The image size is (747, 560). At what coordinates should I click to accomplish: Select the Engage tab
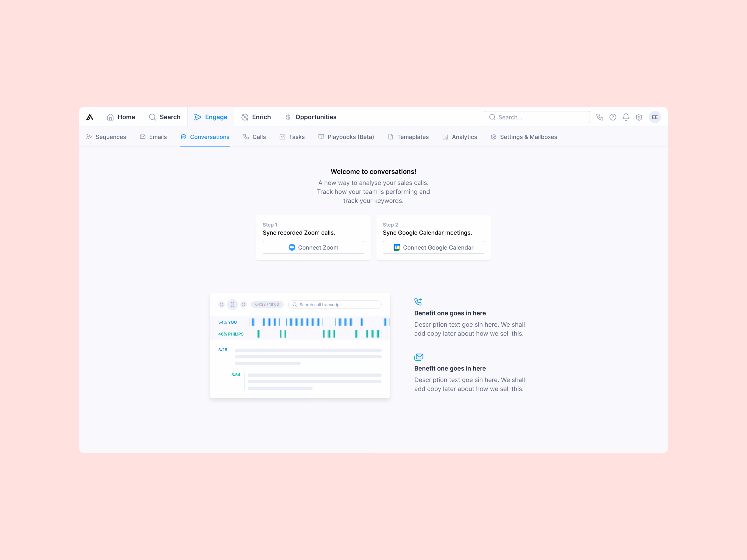(x=211, y=117)
